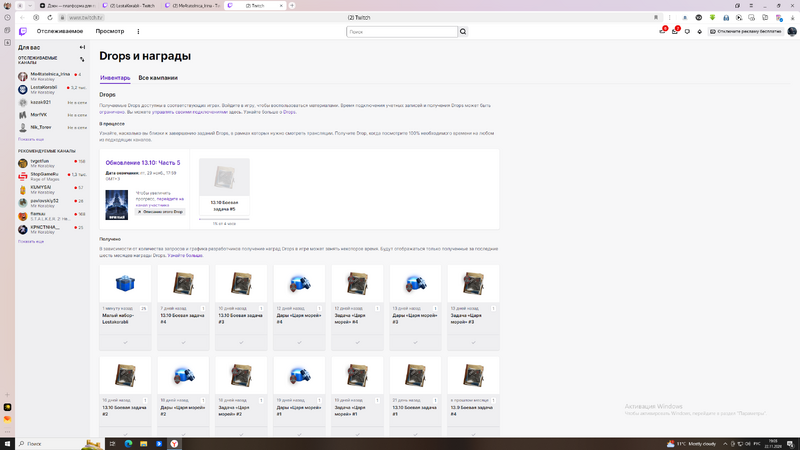Open StopGameRu recommended channel
The height and width of the screenshot is (450, 800).
point(51,177)
